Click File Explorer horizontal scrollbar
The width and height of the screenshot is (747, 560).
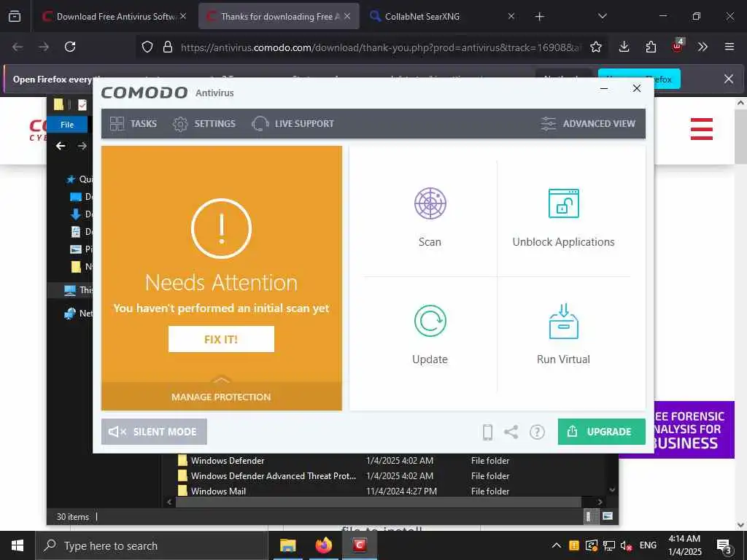379,502
